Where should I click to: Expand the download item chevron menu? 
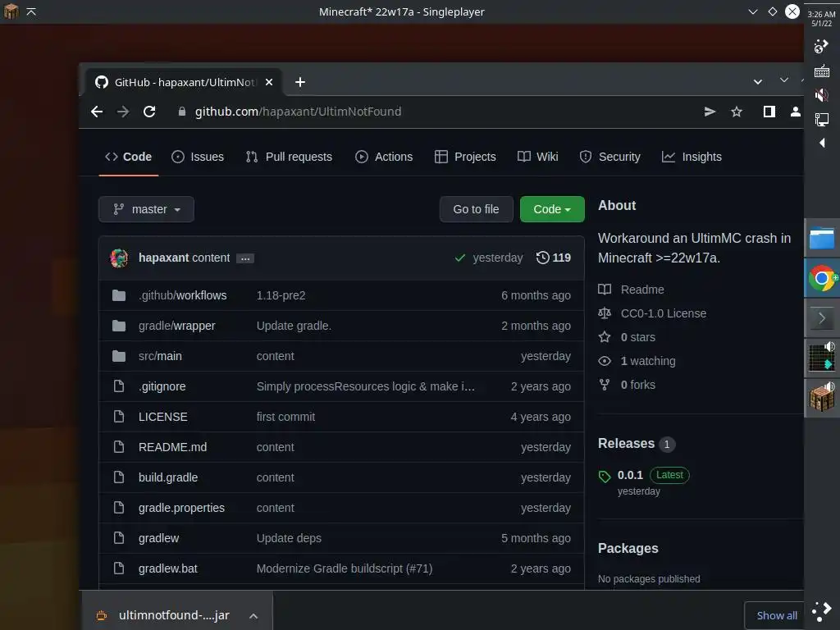coord(253,616)
